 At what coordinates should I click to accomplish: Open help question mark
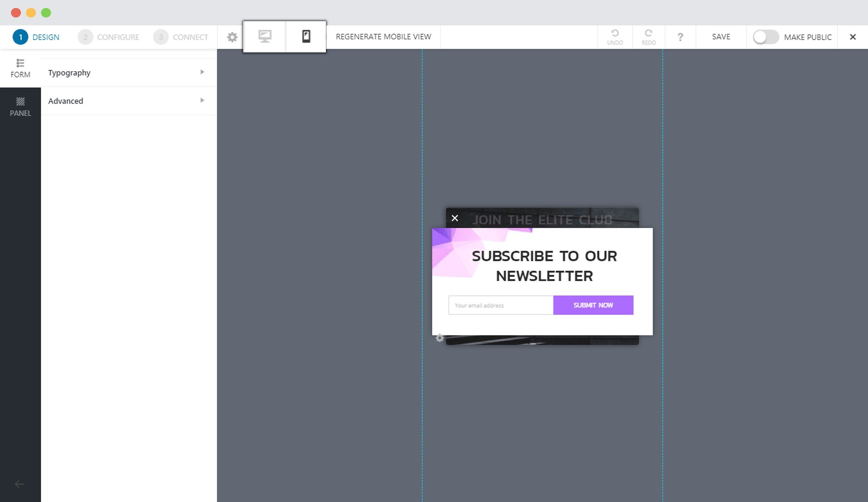click(x=680, y=37)
